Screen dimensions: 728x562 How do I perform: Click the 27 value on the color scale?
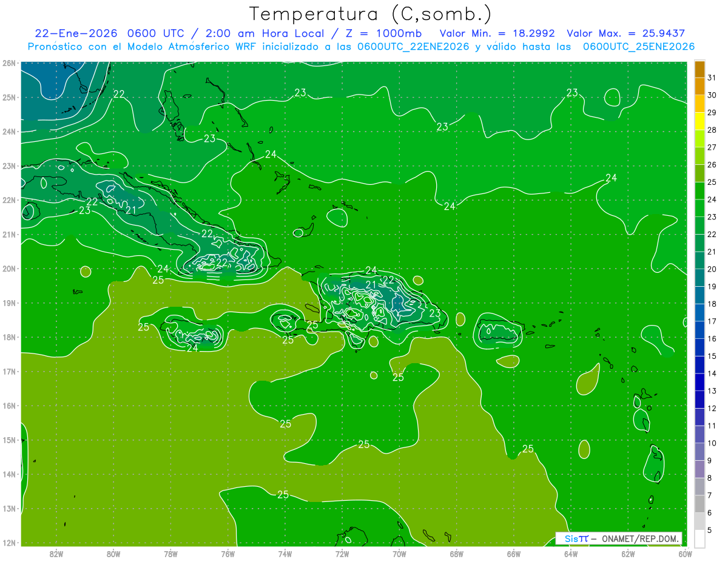point(712,147)
